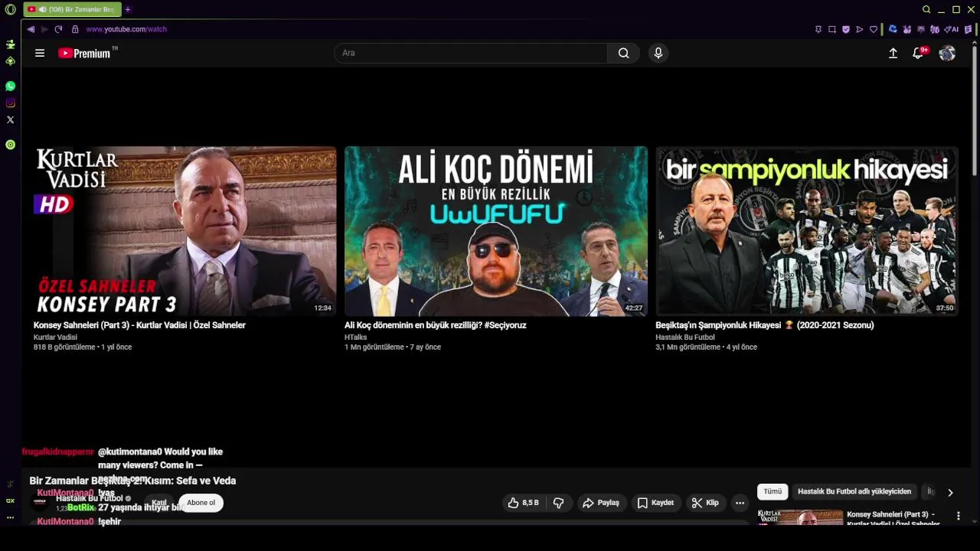
Task: Open title 'Beşiktaş'ın Şampiyonluk Hikayesi'
Action: [765, 325]
